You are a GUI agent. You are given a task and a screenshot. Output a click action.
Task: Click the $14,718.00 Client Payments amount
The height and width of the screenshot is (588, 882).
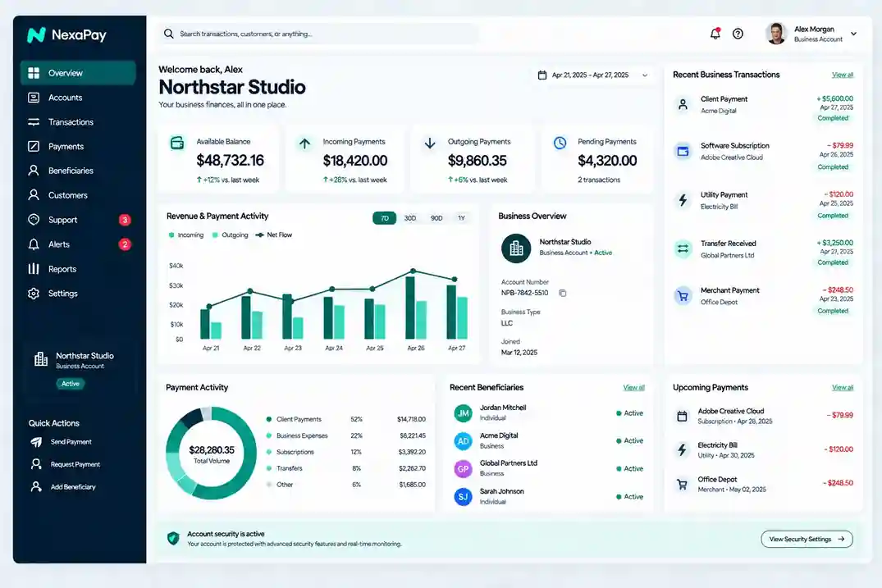pos(411,419)
